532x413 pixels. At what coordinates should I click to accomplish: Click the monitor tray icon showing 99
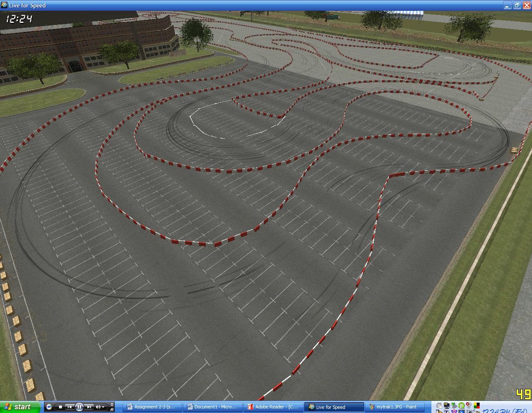pos(447,406)
